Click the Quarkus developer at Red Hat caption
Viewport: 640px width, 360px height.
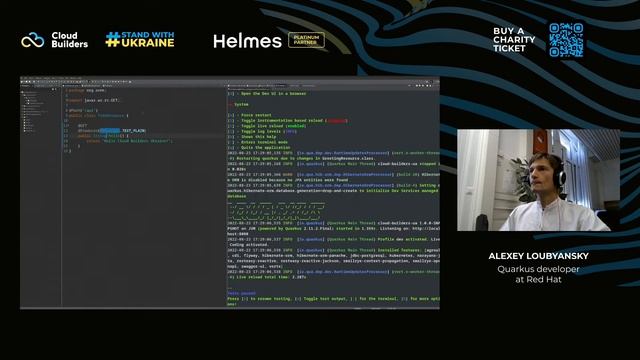[538, 274]
